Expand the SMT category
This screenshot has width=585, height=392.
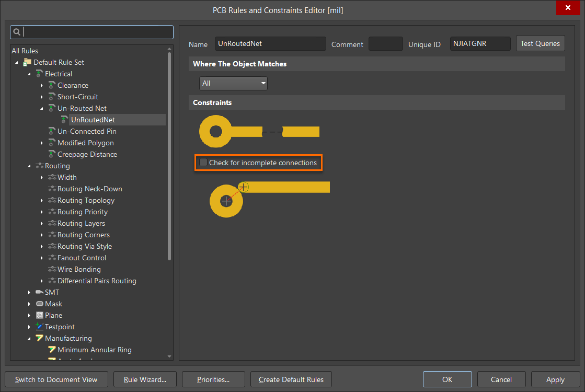[x=29, y=292]
